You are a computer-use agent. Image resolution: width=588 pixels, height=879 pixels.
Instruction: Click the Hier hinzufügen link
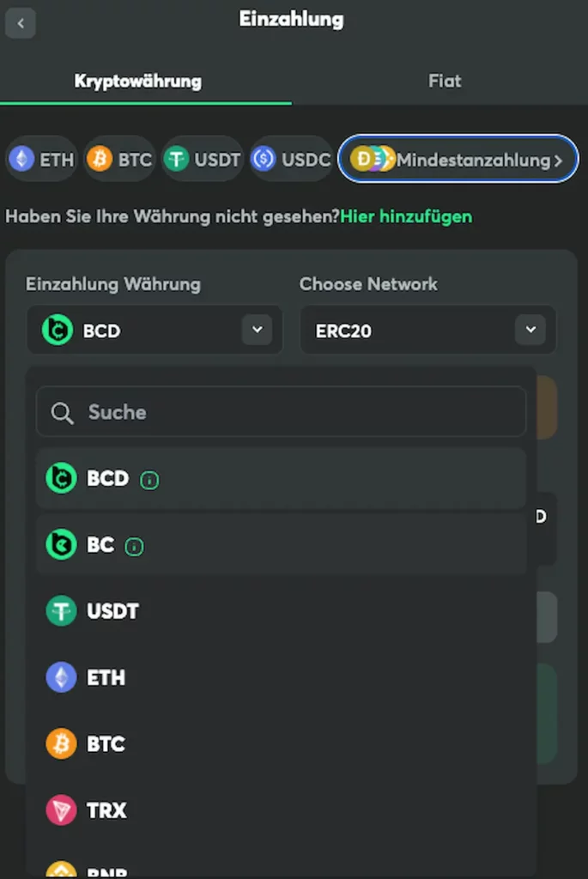(x=406, y=216)
